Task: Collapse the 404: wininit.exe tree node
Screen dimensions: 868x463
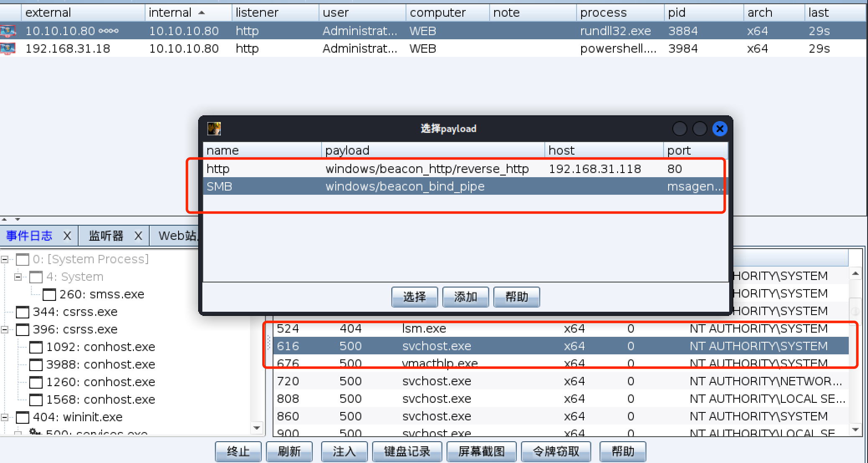Action: click(x=5, y=417)
